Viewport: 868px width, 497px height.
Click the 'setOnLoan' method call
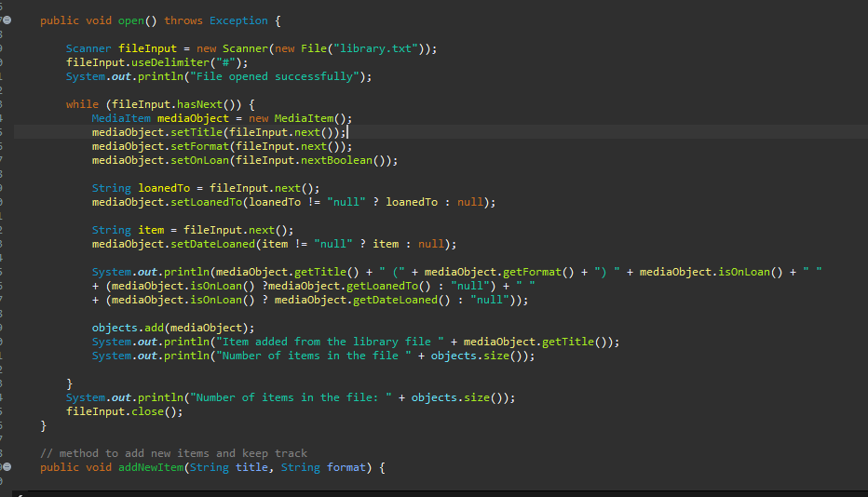point(199,160)
